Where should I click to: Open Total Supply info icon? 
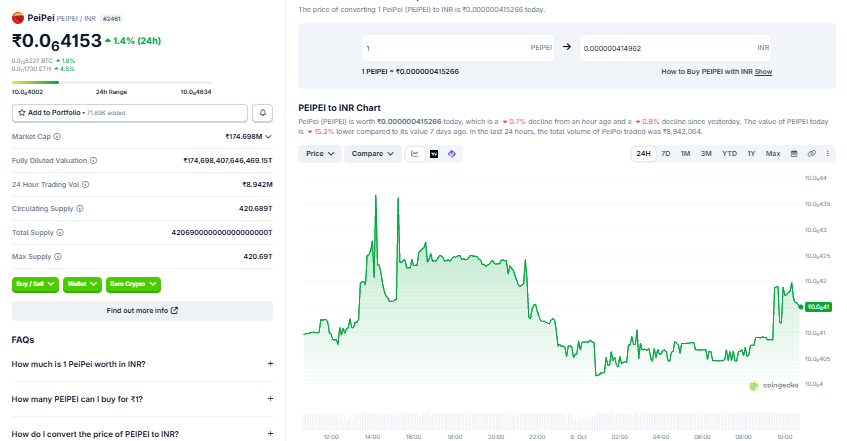point(60,232)
